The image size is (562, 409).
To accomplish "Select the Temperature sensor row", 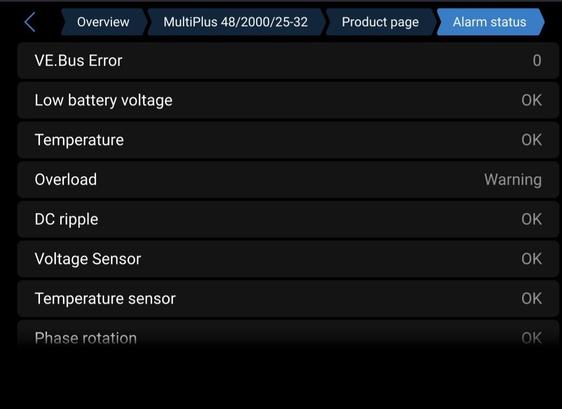I will click(288, 299).
